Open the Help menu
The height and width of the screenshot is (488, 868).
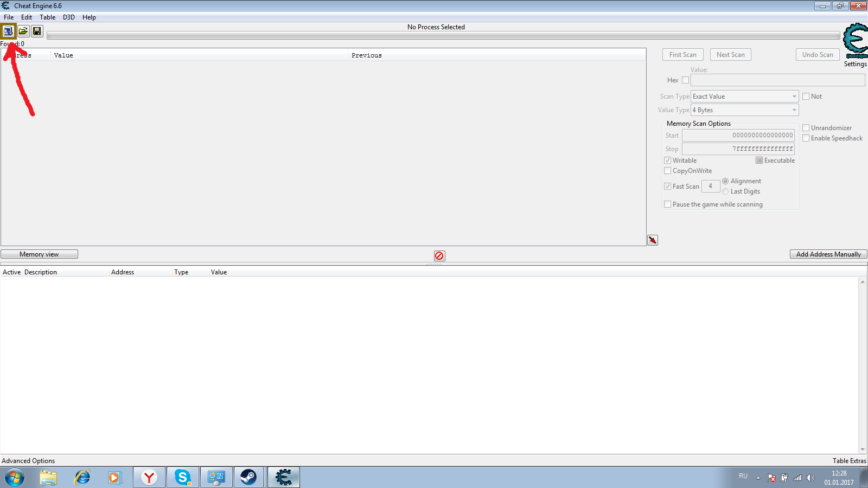89,17
